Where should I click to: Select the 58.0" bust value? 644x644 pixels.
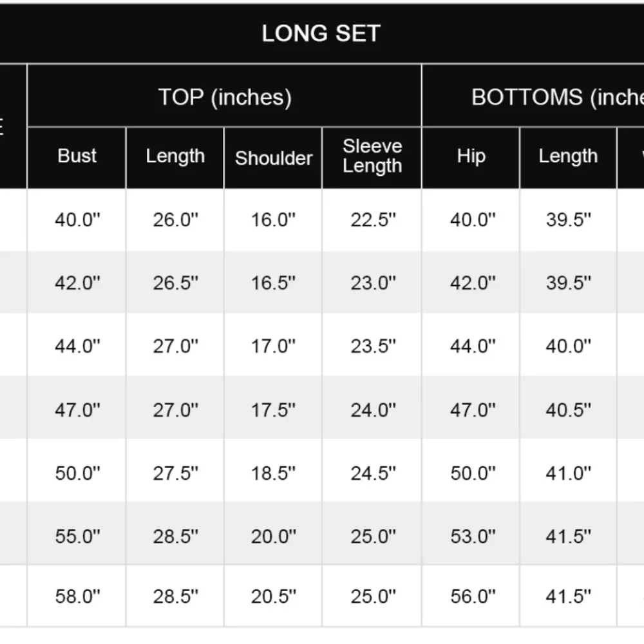[78, 596]
